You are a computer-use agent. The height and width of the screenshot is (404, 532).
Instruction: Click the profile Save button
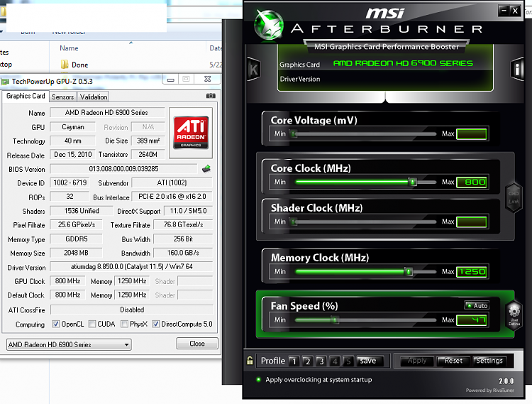click(370, 361)
